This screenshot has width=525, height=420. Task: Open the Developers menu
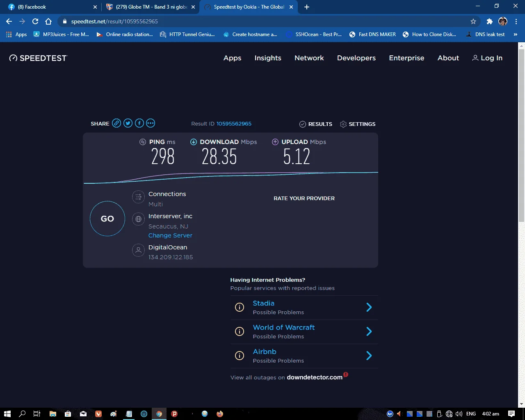356,58
